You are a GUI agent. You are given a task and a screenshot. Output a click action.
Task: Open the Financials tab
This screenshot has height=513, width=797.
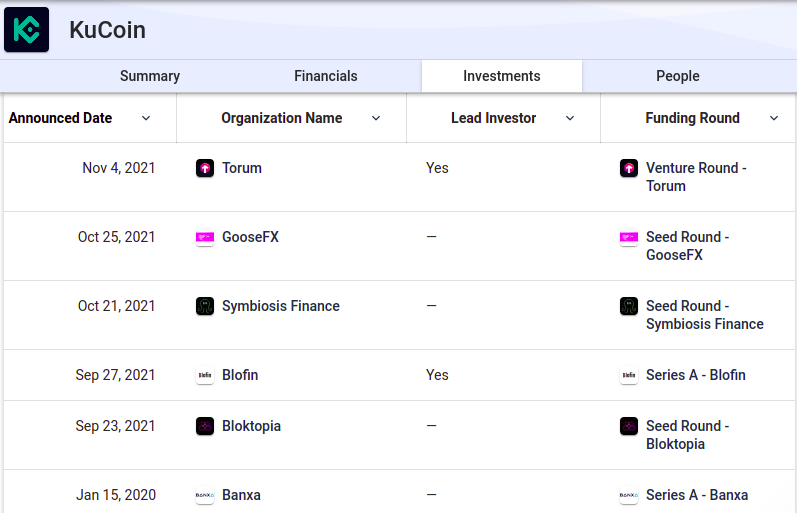tap(325, 76)
